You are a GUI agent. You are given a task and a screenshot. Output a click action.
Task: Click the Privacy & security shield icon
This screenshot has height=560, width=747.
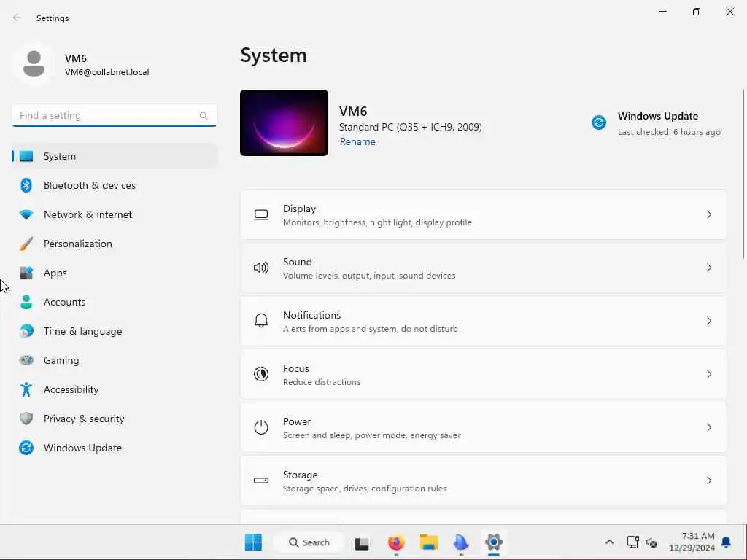[26, 419]
